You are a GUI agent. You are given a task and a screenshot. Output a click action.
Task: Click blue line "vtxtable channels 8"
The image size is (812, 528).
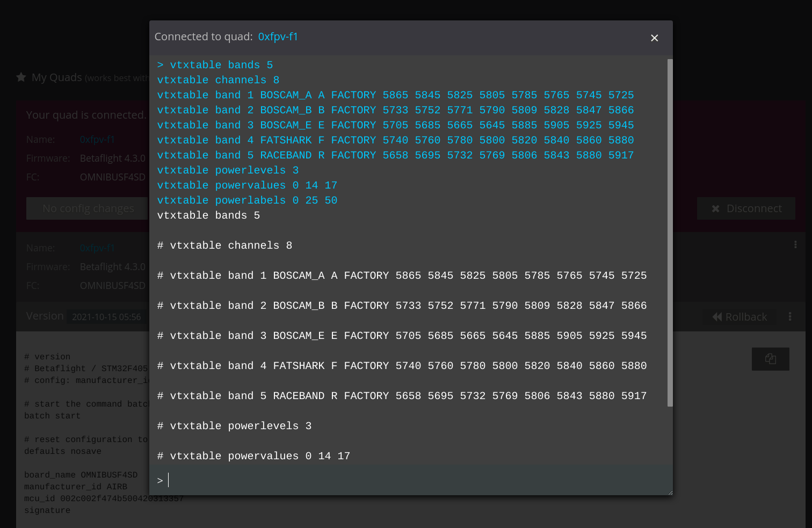pyautogui.click(x=218, y=80)
